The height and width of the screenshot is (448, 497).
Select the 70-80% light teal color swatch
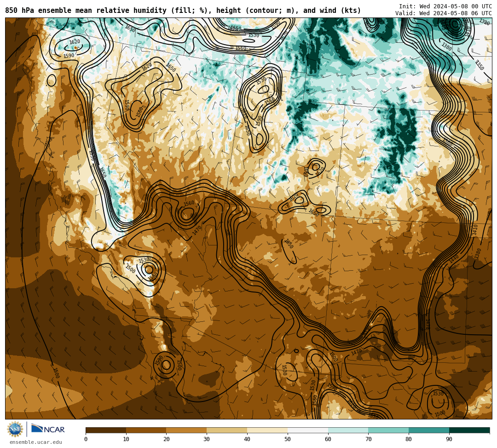(388, 430)
